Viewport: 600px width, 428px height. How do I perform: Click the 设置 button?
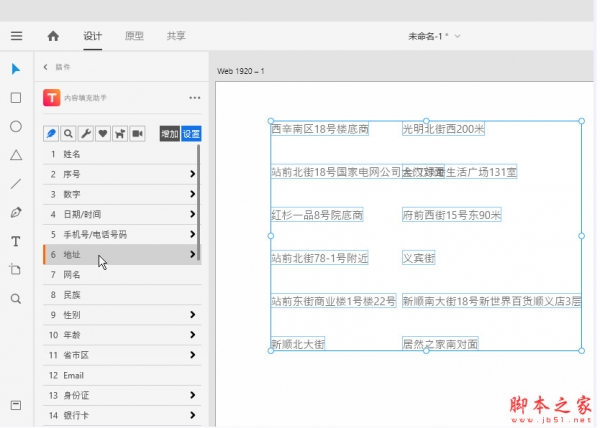tap(191, 133)
